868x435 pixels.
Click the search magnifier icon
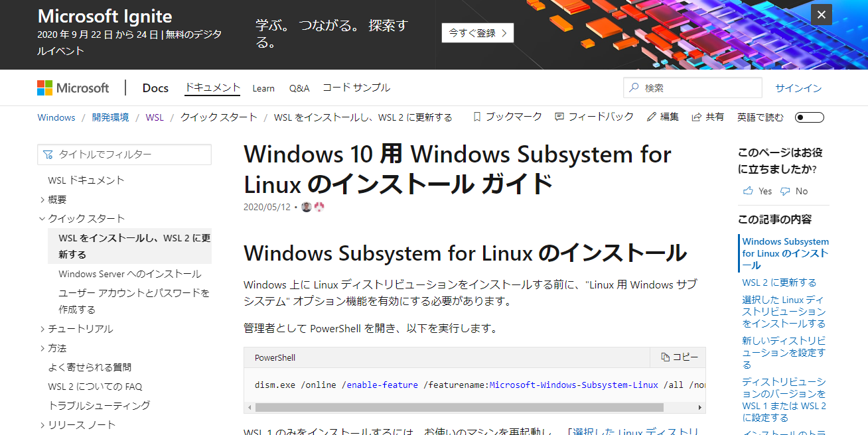pos(634,88)
